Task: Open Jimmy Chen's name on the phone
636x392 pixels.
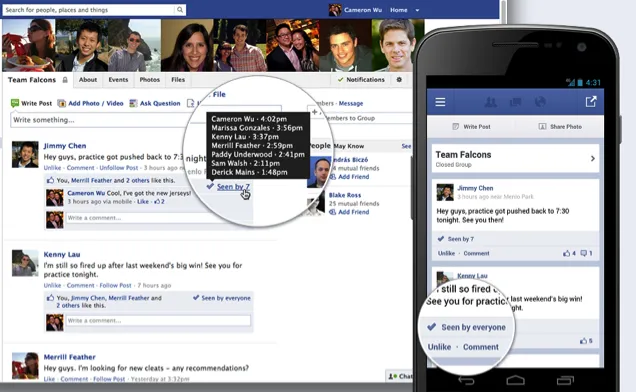Action: [x=475, y=188]
